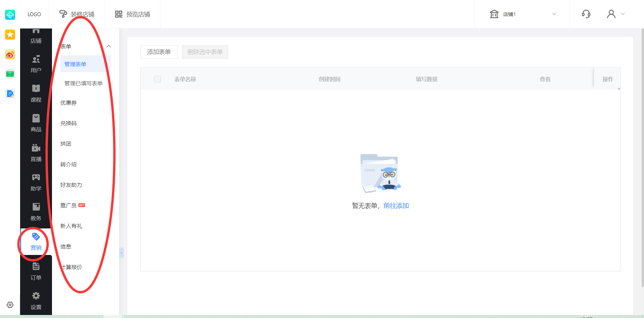This screenshot has width=644, height=318.
Task: Collapse the 表单 submenu chevron
Action: [109, 46]
